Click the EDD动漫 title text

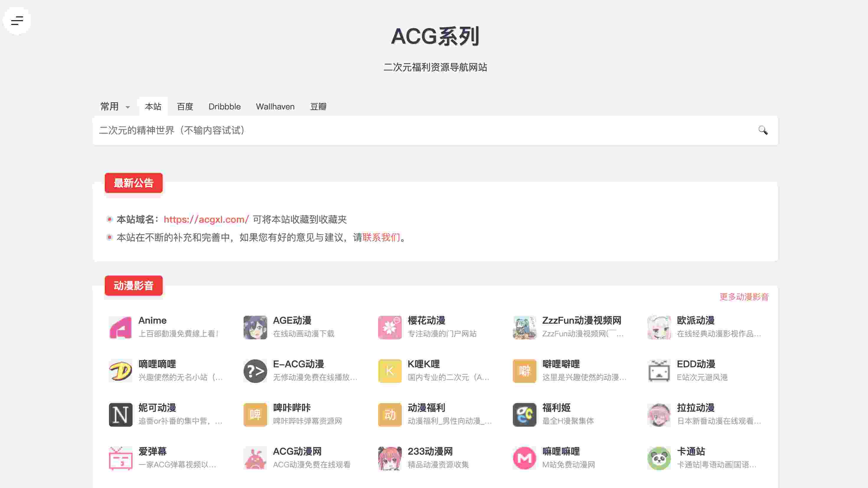pyautogui.click(x=696, y=364)
